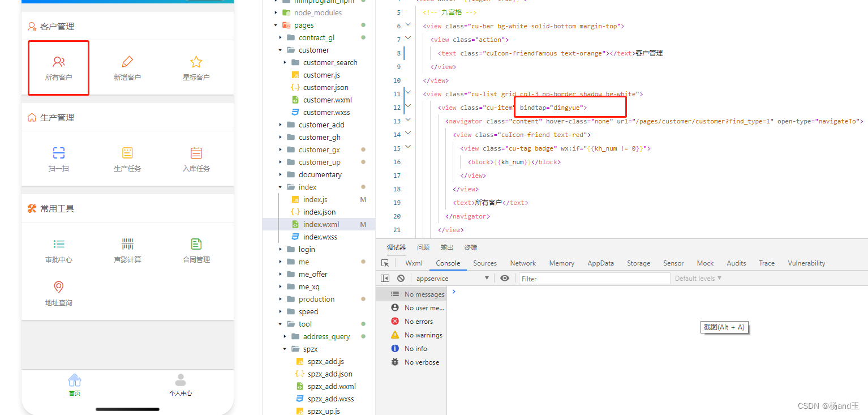Collapse the spzx folder
The height and width of the screenshot is (415, 868).
pyautogui.click(x=285, y=349)
